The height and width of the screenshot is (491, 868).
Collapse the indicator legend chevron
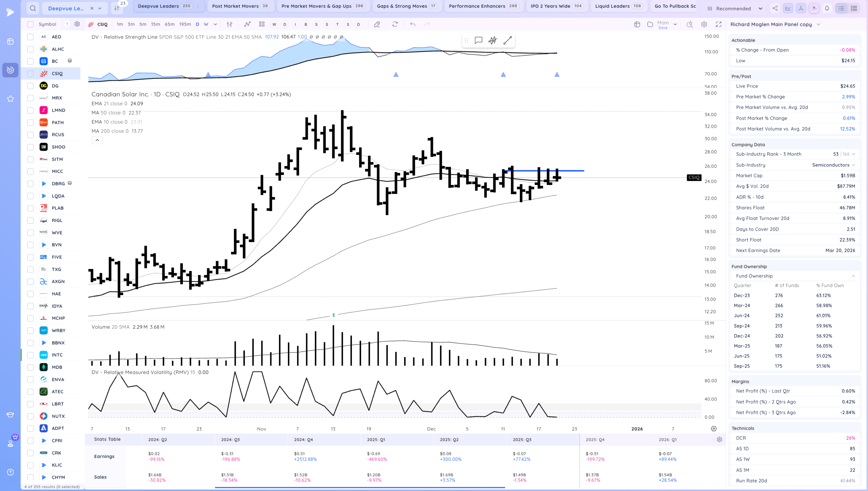click(x=97, y=140)
